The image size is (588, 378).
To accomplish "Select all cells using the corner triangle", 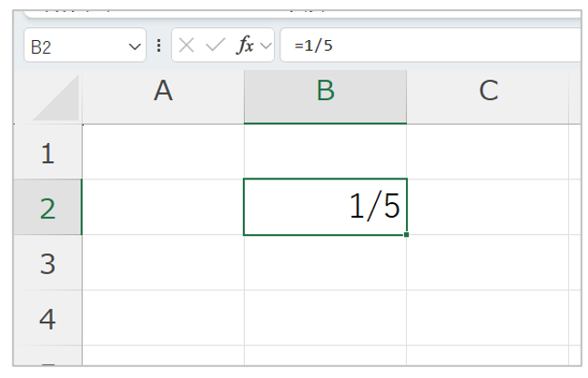I will click(x=56, y=97).
